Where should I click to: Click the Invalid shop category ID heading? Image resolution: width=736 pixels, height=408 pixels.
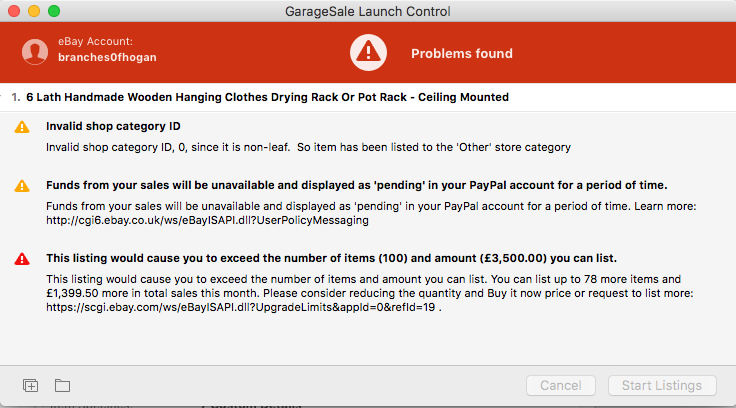113,126
